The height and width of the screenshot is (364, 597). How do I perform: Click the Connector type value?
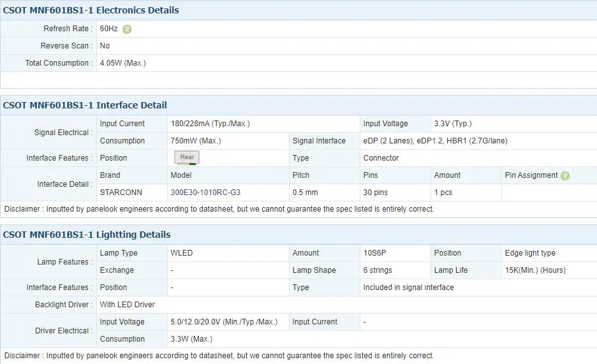(381, 158)
